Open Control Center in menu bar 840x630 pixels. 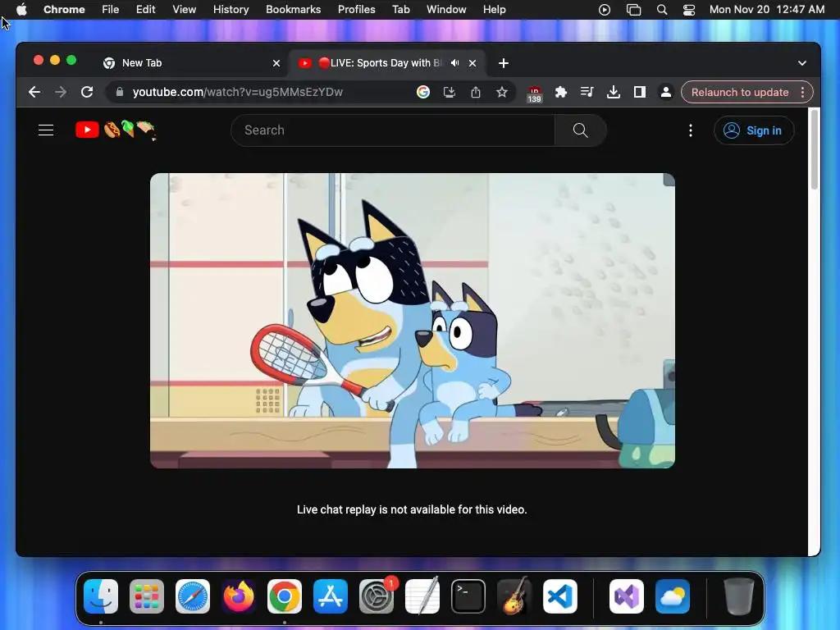[689, 10]
